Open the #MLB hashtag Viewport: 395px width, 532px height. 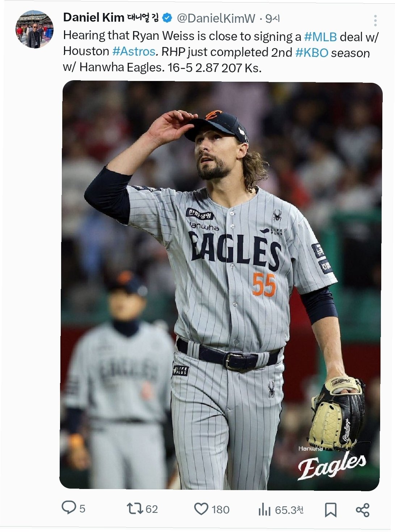tap(320, 37)
